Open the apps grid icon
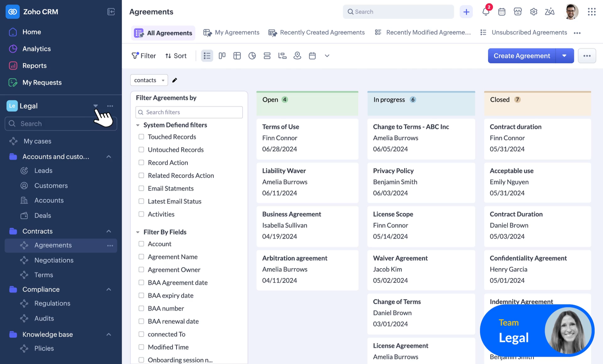This screenshot has width=603, height=364. [592, 12]
